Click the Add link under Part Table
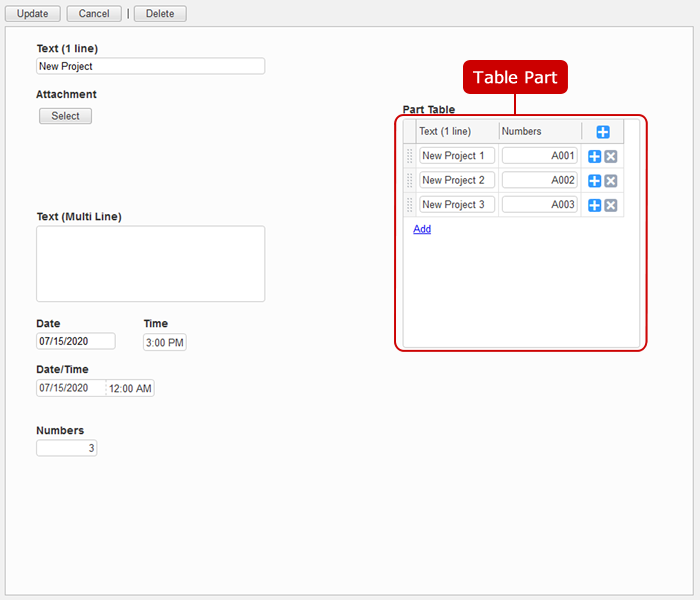The image size is (700, 600). [x=422, y=229]
